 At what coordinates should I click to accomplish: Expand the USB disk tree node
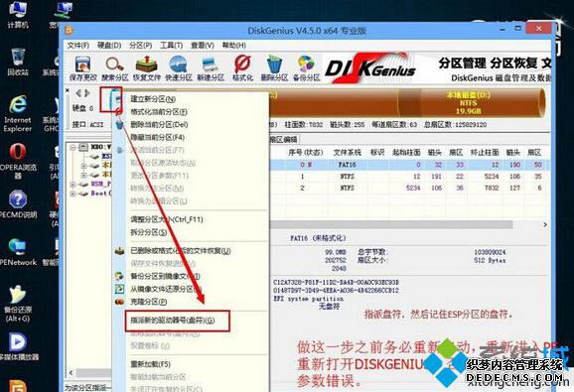pyautogui.click(x=72, y=185)
